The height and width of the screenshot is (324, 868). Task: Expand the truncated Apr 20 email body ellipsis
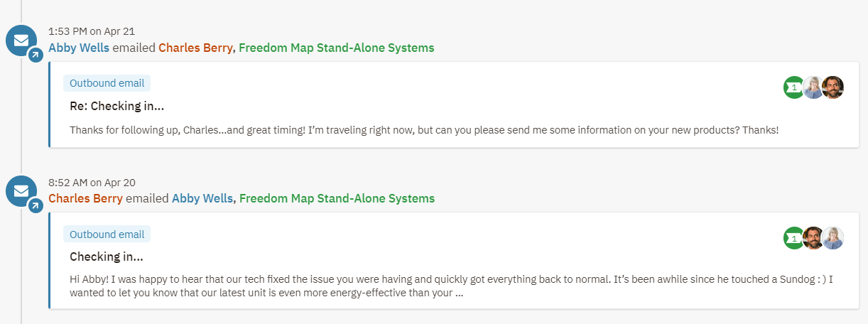point(459,293)
